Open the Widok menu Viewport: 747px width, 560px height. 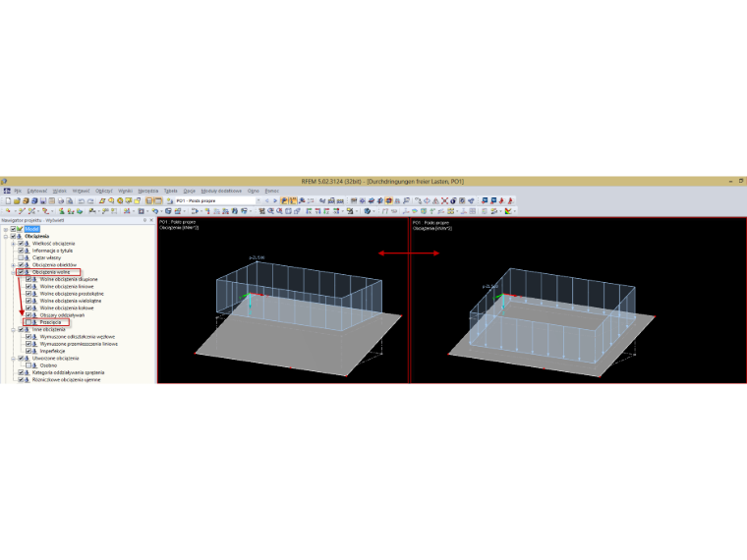60,191
